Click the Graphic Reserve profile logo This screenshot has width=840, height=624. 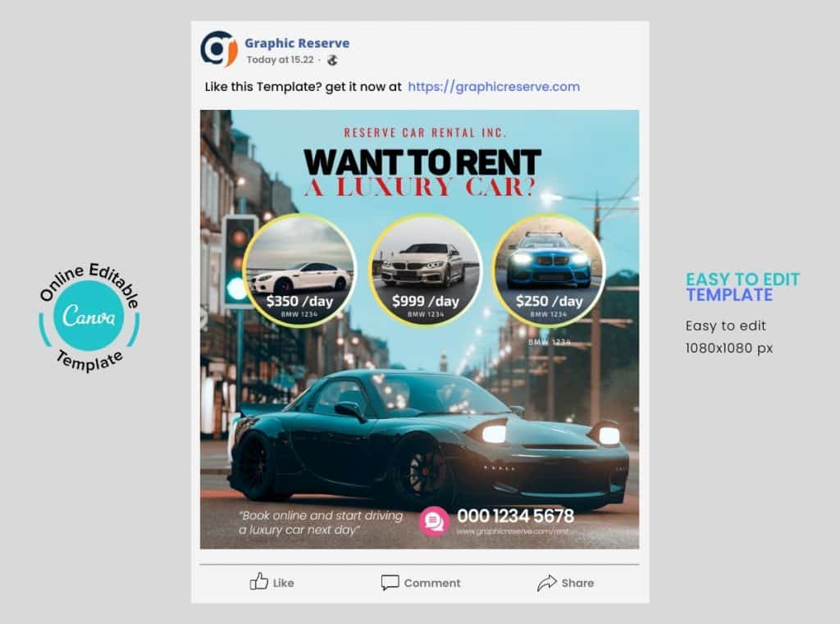[219, 49]
